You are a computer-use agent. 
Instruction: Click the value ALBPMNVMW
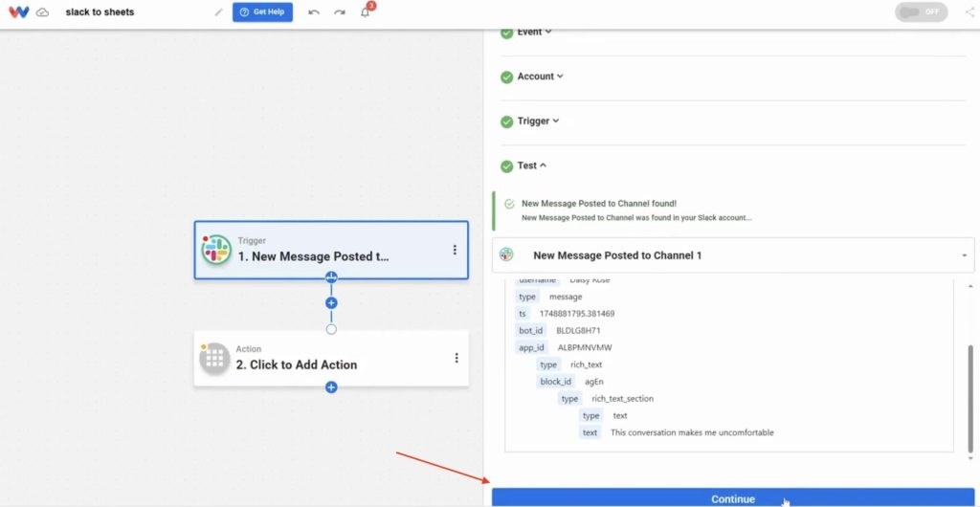(585, 348)
